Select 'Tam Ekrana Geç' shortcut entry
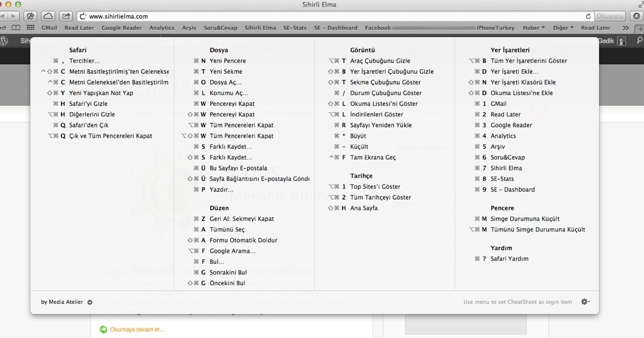The width and height of the screenshot is (644, 338). pos(373,157)
